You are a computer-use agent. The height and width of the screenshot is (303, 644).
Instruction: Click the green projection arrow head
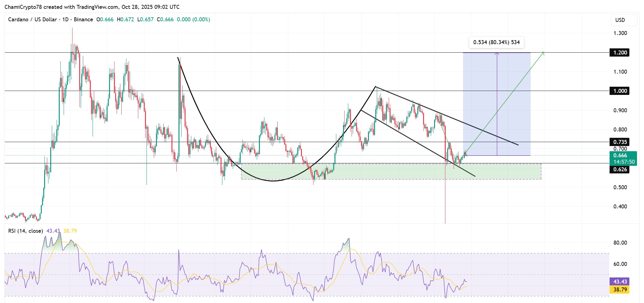tap(543, 54)
